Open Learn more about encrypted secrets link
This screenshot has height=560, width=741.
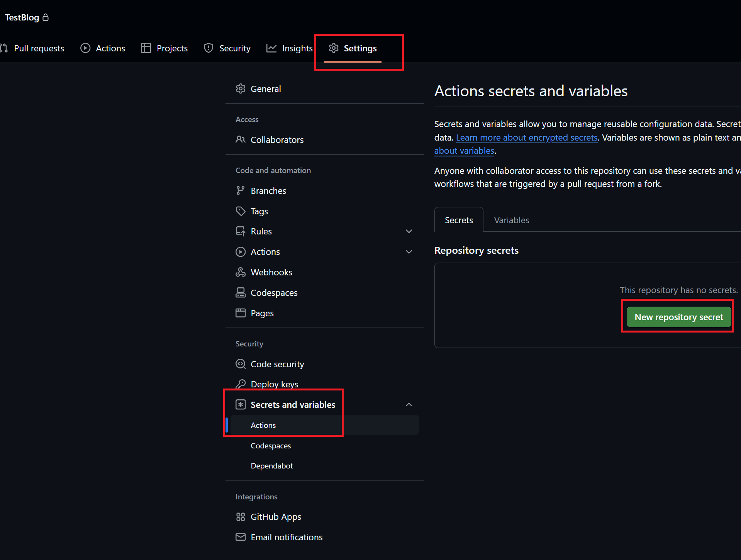point(527,137)
